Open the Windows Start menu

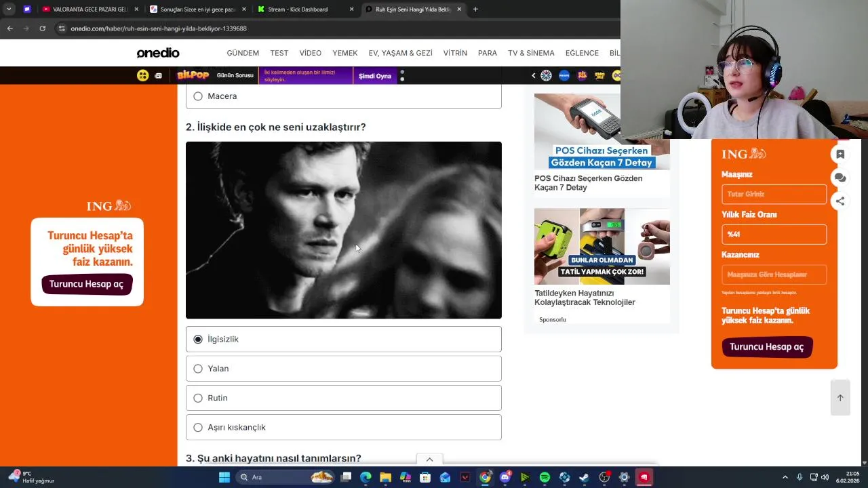(224, 477)
